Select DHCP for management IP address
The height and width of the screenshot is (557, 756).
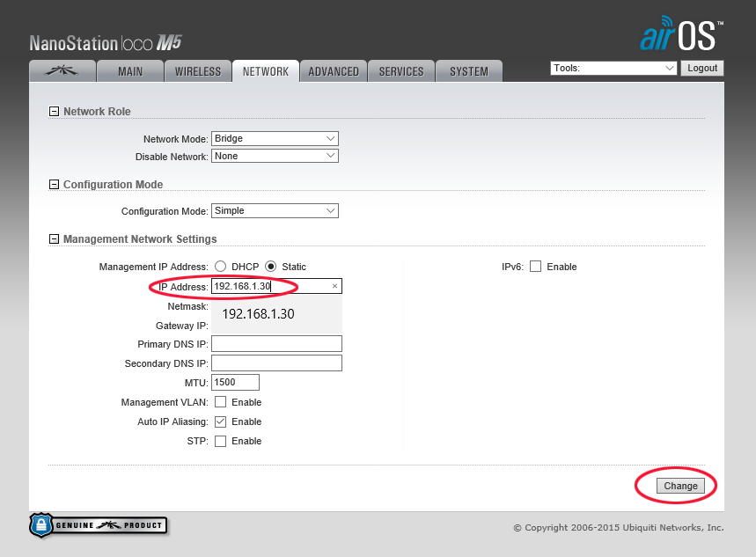click(220, 267)
